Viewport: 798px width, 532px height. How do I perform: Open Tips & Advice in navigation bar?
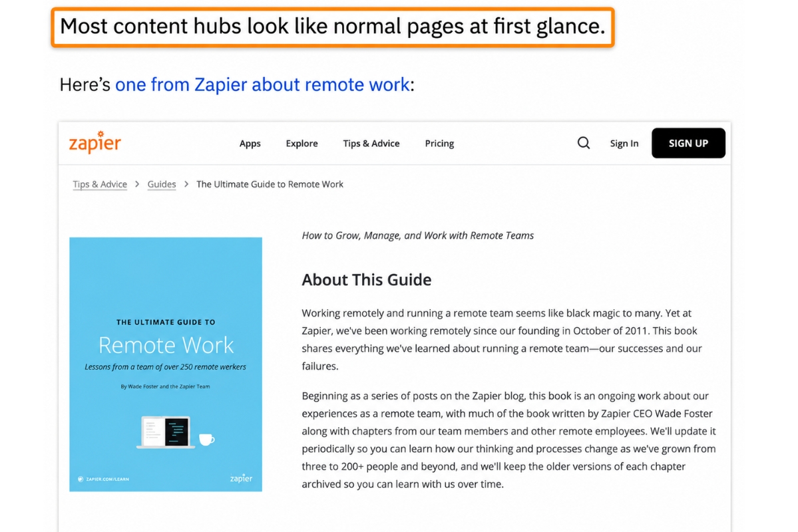371,144
